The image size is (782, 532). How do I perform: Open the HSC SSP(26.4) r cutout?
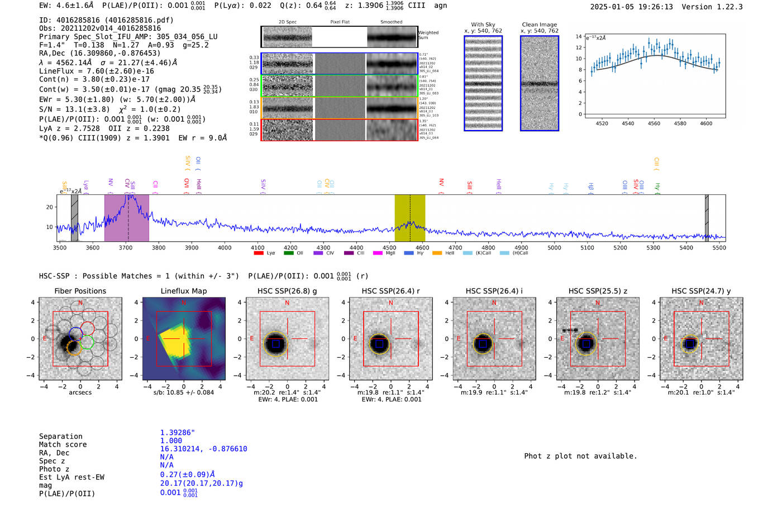pos(390,338)
